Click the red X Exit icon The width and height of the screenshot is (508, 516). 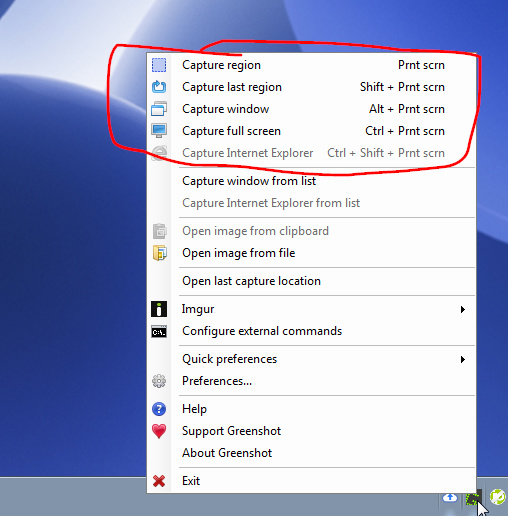pos(159,481)
